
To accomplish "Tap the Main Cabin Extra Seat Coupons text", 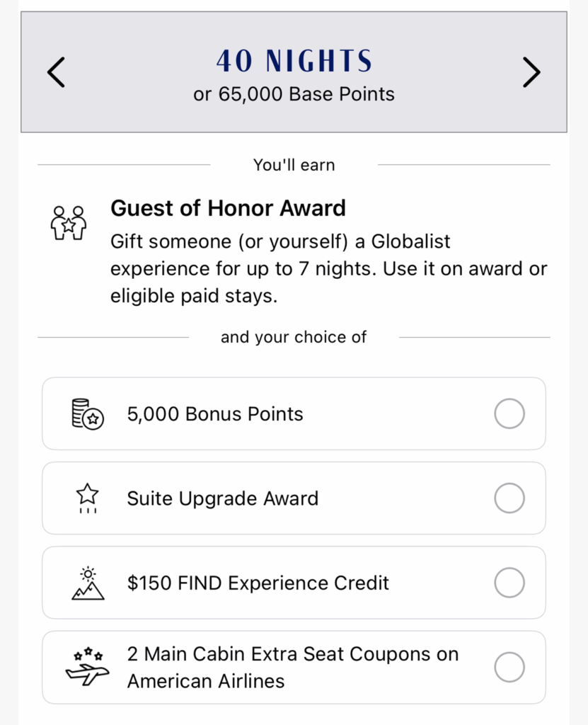I will (x=292, y=667).
